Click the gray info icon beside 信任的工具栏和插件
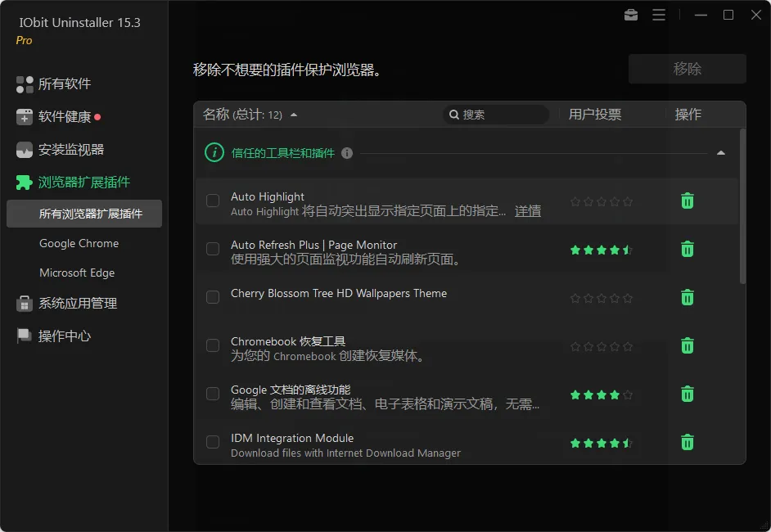 (x=347, y=153)
